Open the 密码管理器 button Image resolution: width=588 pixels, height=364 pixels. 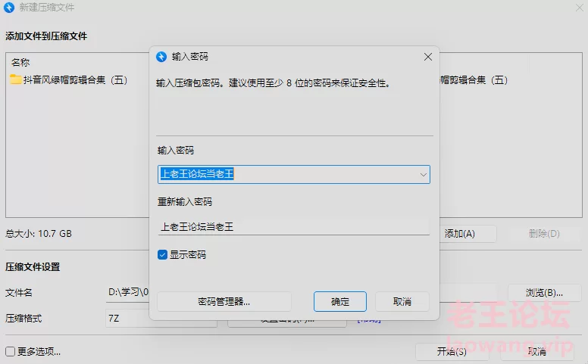[x=224, y=301]
